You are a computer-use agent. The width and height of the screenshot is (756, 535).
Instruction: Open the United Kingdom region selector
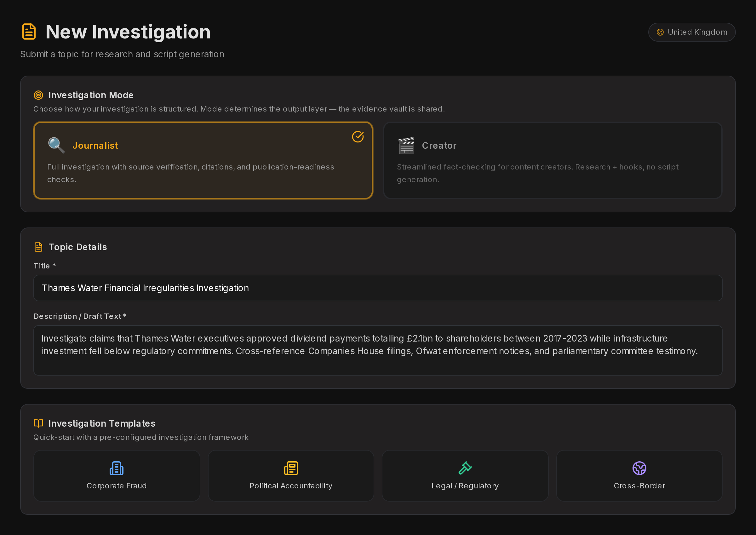(x=692, y=32)
